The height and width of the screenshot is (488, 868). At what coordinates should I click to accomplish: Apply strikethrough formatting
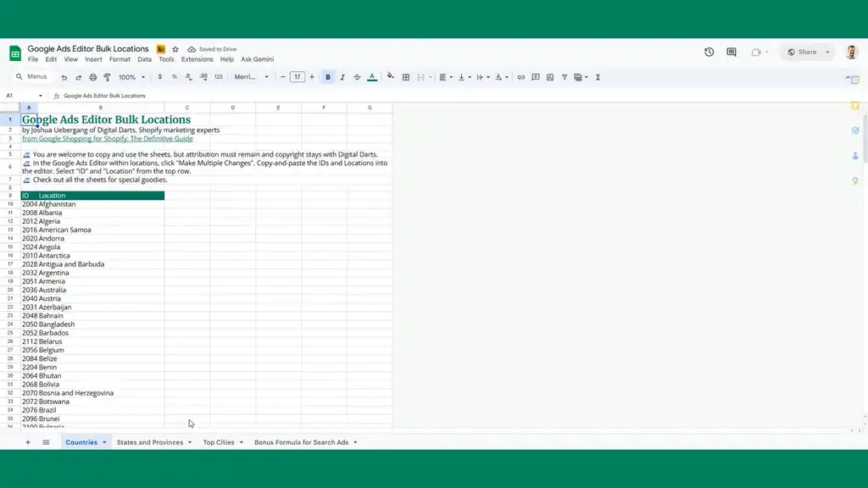356,77
